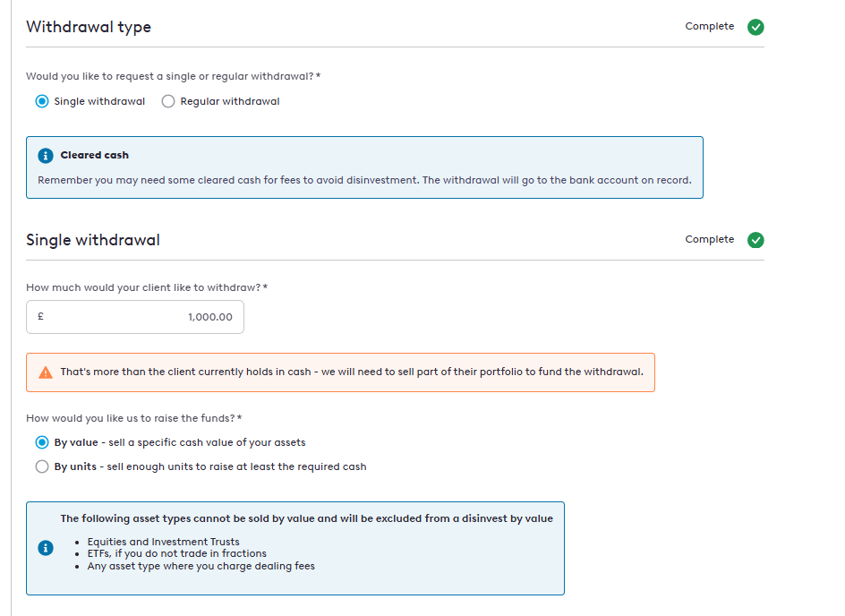This screenshot has width=845, height=616.
Task: Click the 'ETFs, if you do not trade' bullet
Action: tap(176, 553)
